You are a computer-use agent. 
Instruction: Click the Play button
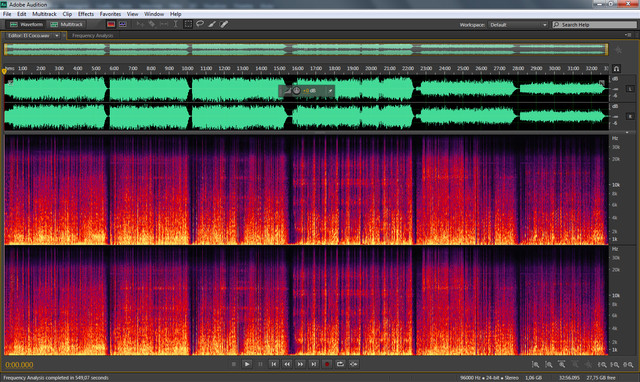click(247, 364)
